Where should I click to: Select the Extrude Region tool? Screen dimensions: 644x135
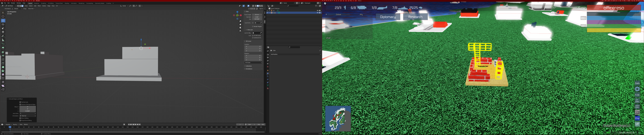pyautogui.click(x=3, y=48)
